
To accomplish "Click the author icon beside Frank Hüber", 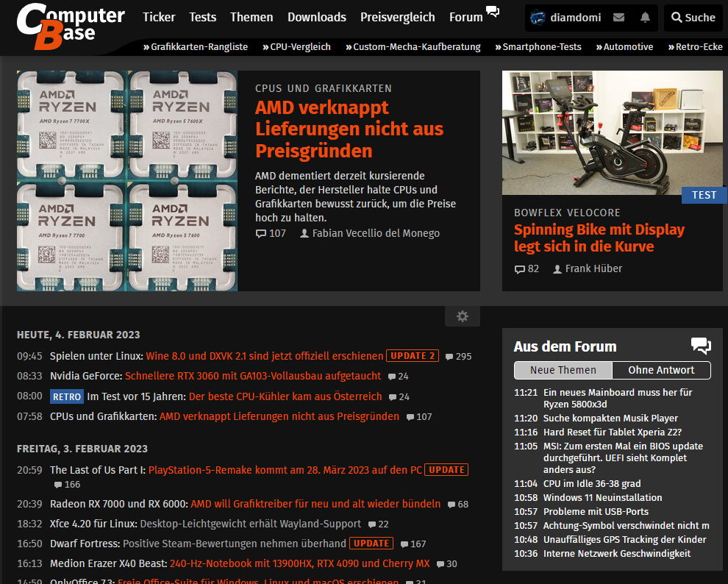I will pos(557,269).
